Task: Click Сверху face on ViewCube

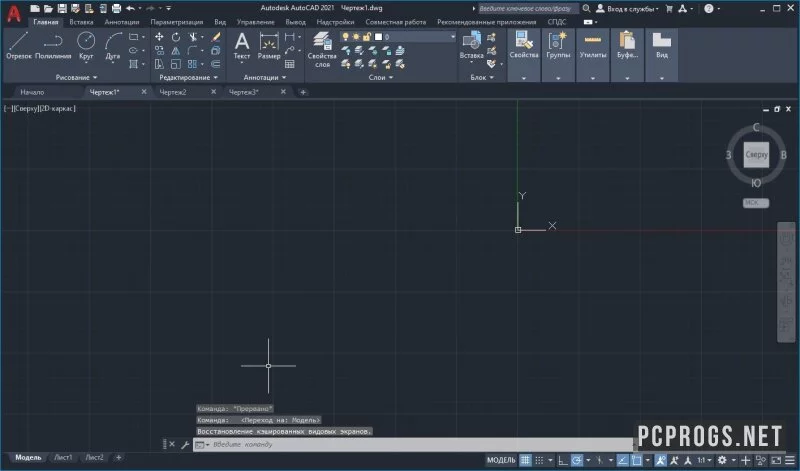Action: click(x=756, y=155)
